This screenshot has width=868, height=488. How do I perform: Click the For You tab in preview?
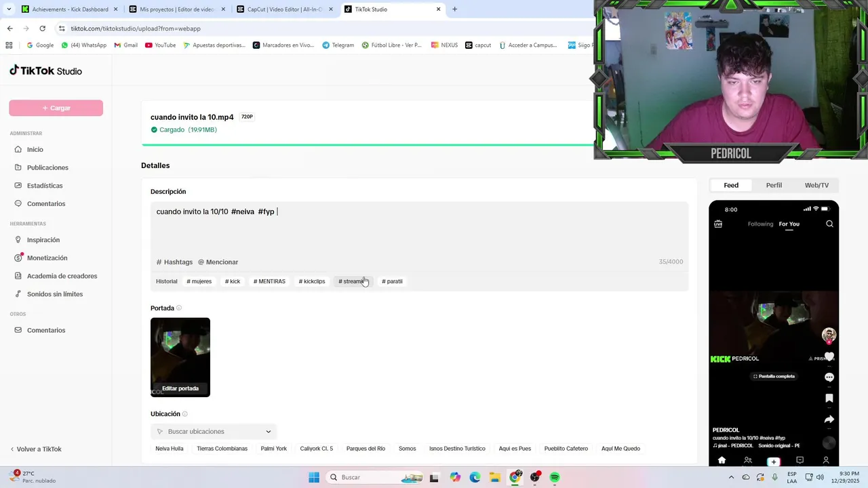[x=789, y=224]
